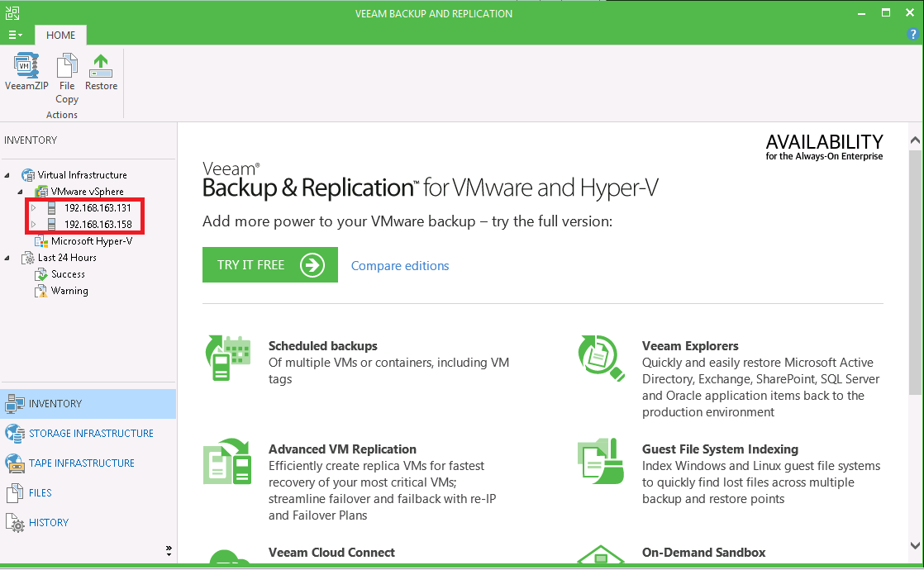Select Microsoft Hyper-V in the tree
Viewport: 924px width, 570px height.
click(x=86, y=240)
